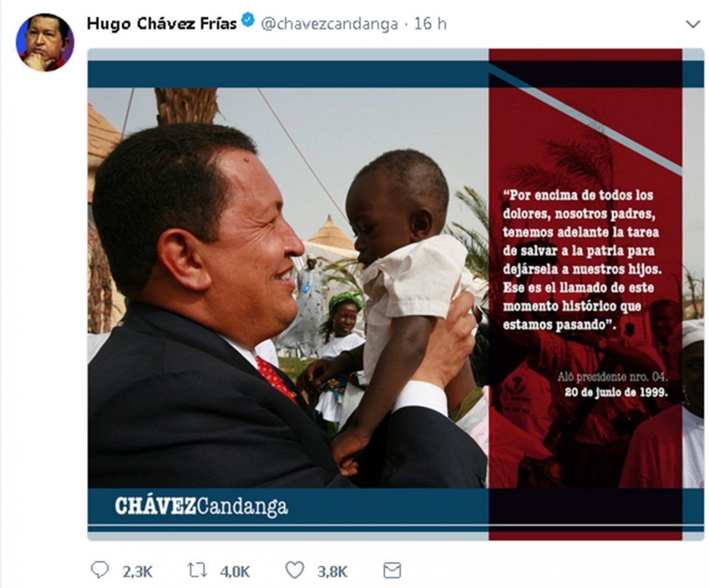Click the CHÁVEZCandanga banner logo
The width and height of the screenshot is (709, 588).
click(x=202, y=506)
